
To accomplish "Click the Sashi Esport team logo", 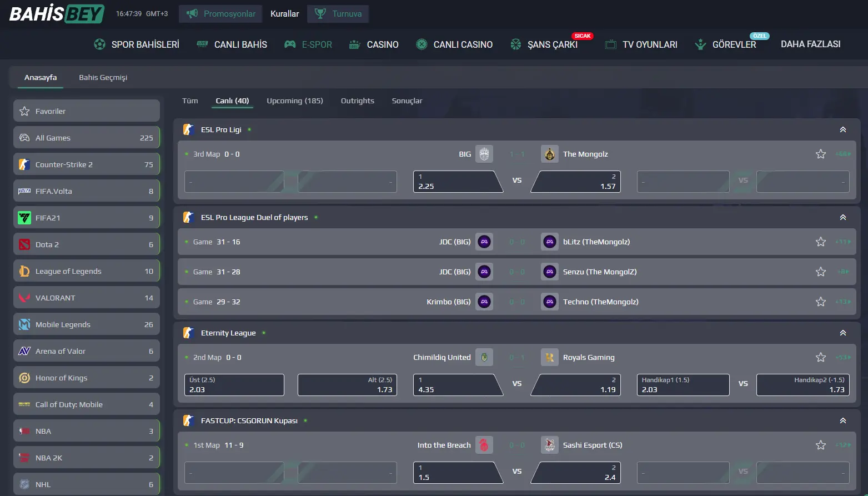I will tap(550, 445).
